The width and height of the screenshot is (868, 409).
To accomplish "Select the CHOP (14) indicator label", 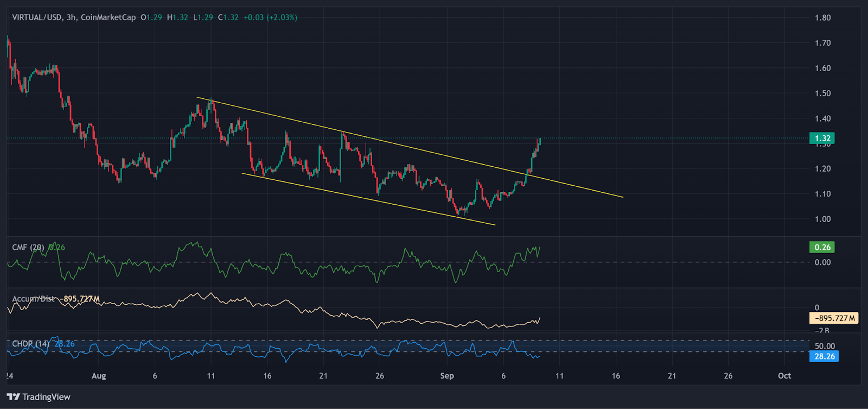I will (30, 344).
